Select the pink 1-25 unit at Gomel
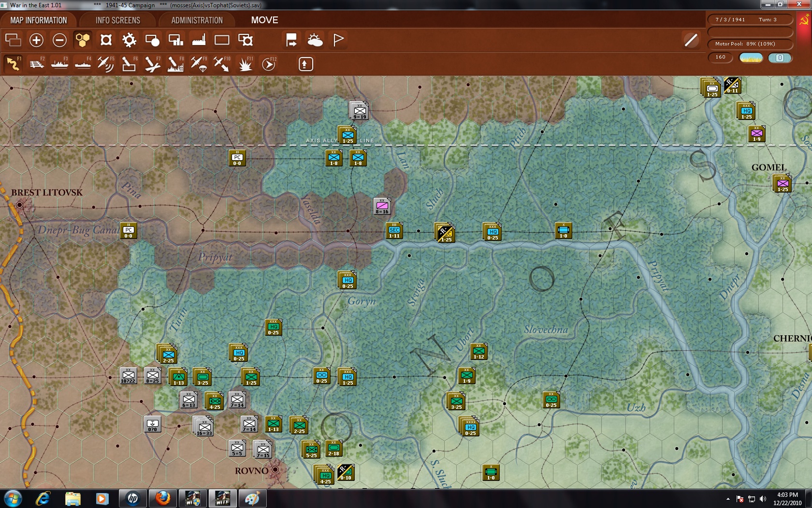This screenshot has width=812, height=508. point(783,184)
